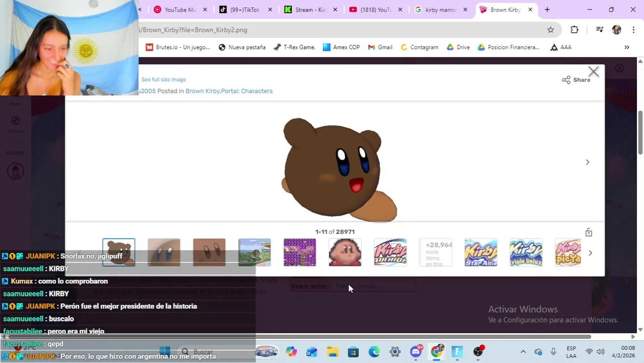Open the Drive bookmark
This screenshot has height=363, width=644.
click(x=458, y=47)
